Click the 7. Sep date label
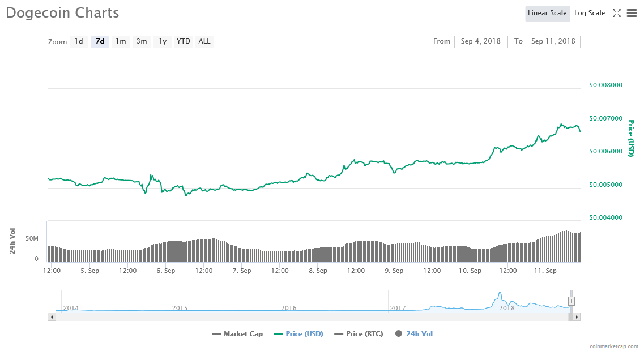Screen dimensions: 644x351 pos(242,271)
